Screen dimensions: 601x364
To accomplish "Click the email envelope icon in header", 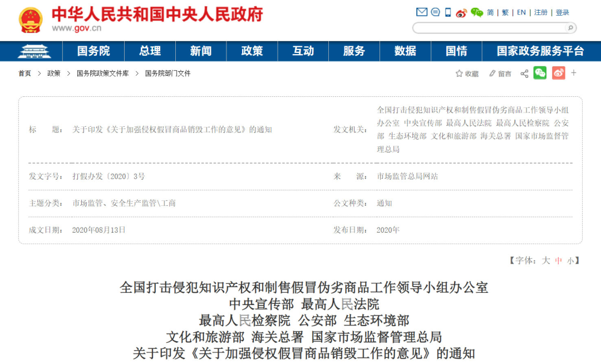I will click(421, 12).
